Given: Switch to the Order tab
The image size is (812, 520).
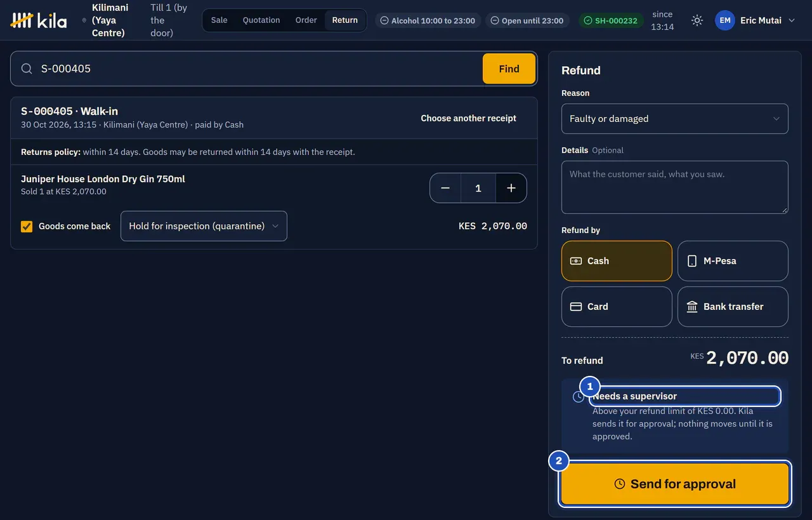Looking at the screenshot, I should (306, 20).
